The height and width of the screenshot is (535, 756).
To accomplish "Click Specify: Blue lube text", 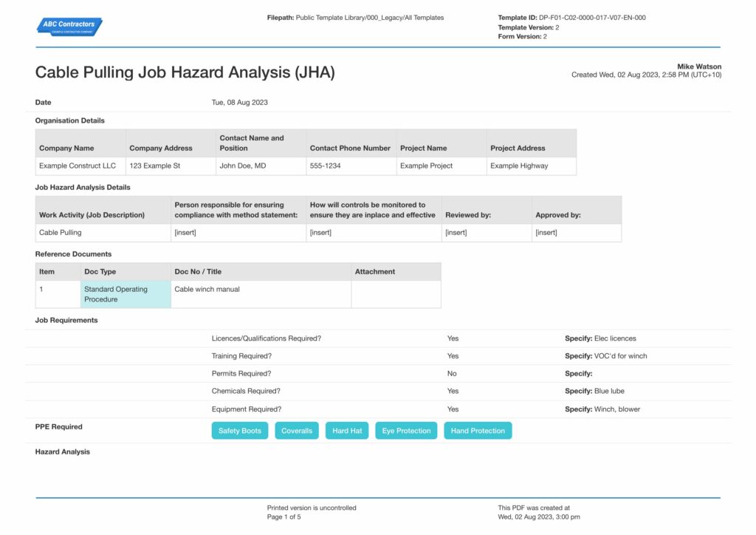I will [x=594, y=391].
